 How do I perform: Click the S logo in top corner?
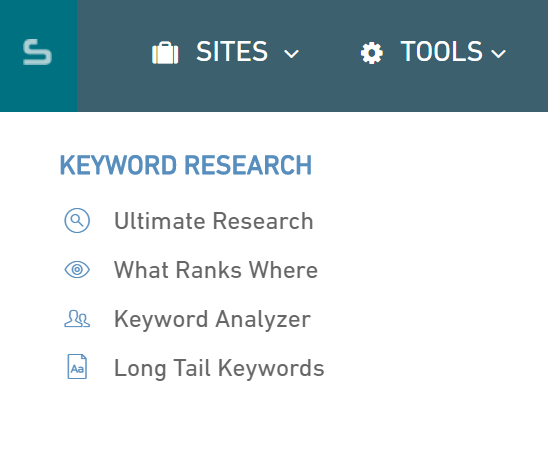[x=37, y=52]
